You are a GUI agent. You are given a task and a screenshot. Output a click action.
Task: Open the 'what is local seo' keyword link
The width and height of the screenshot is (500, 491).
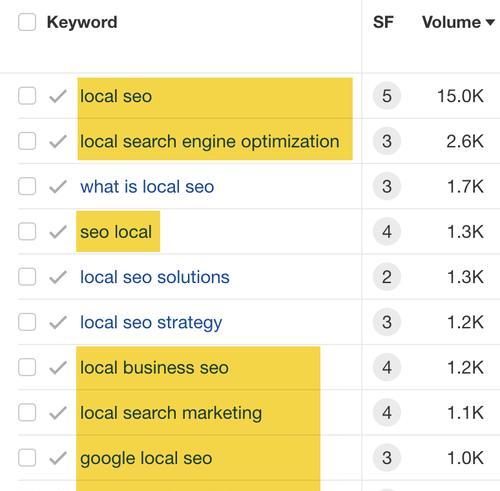click(147, 187)
